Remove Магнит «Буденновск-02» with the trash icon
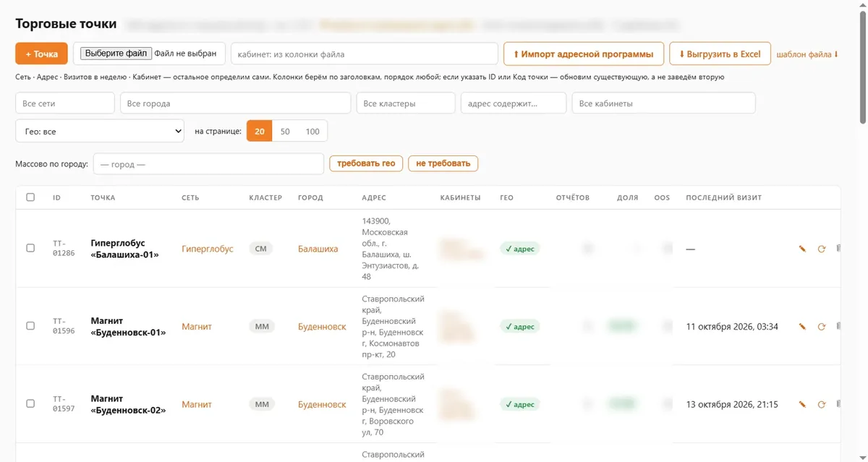This screenshot has width=868, height=462. point(838,405)
